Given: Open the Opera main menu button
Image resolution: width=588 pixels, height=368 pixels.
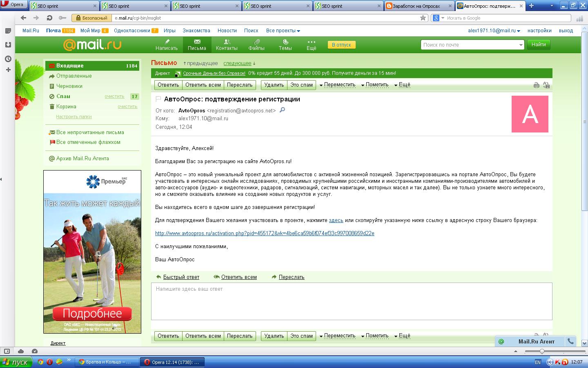Looking at the screenshot, I should pos(14,5).
